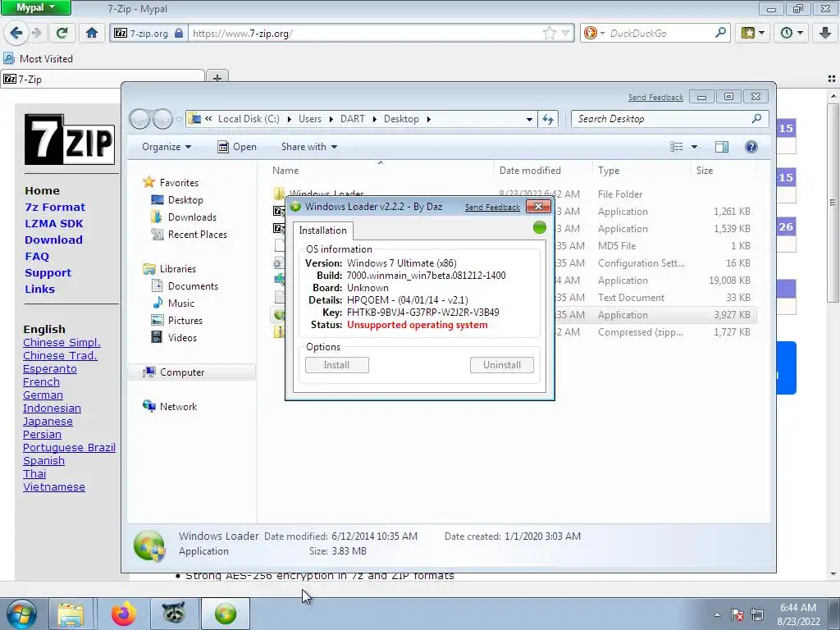Image resolution: width=840 pixels, height=630 pixels.
Task: Click Open in the Explorer toolbar
Action: pyautogui.click(x=237, y=147)
